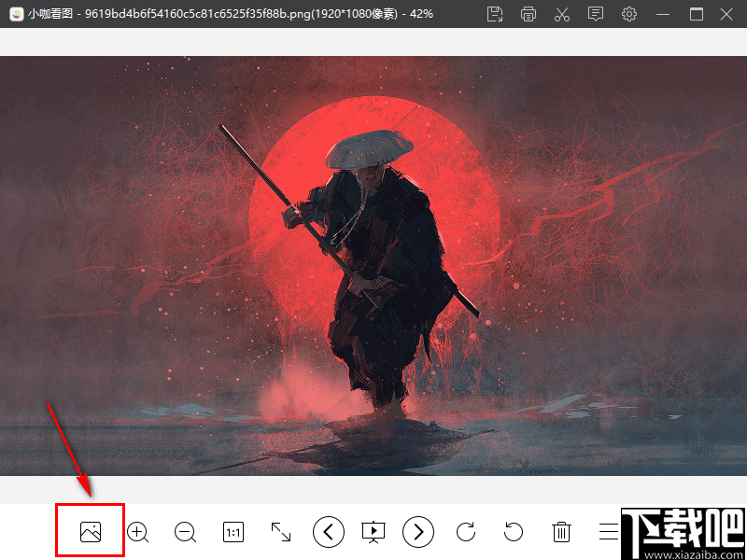
Task: Zoom out with the magnifier minus icon
Action: (185, 531)
